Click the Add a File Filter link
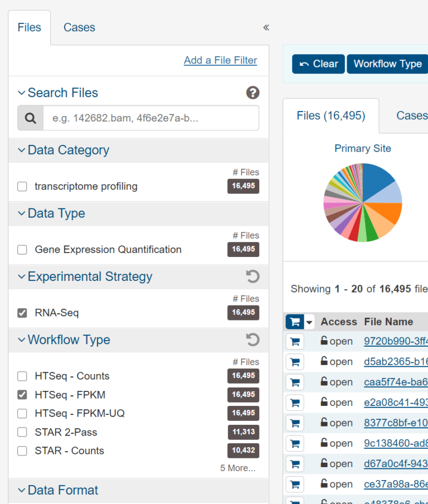The width and height of the screenshot is (428, 504). [x=220, y=60]
